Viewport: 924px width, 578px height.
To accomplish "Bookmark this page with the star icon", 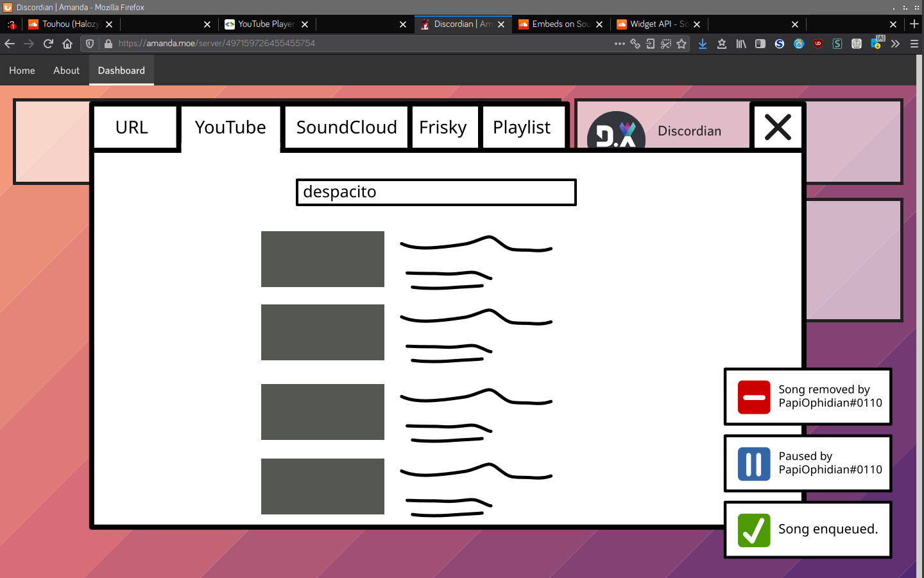I will 681,44.
